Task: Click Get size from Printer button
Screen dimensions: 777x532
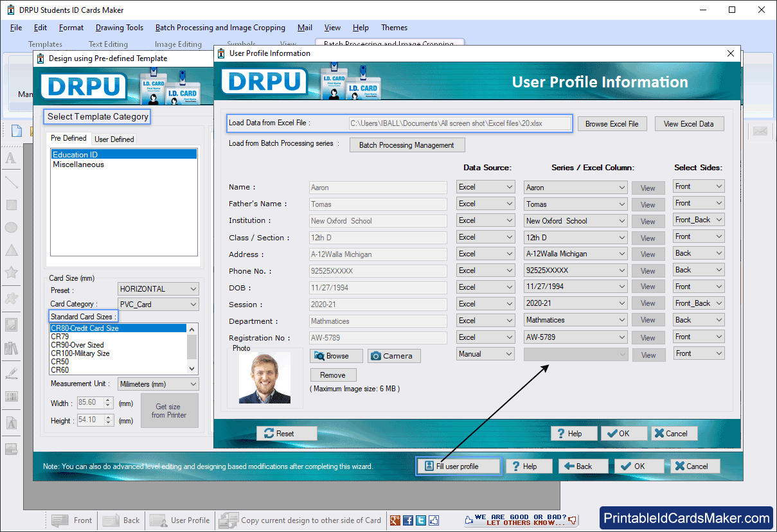Action: pos(169,411)
